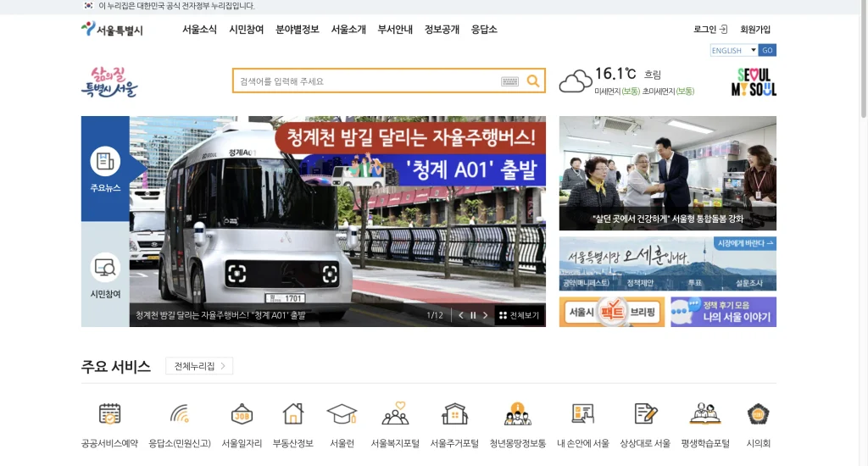Select the 시민참여 monitor icon
The height and width of the screenshot is (466, 868).
point(105,268)
